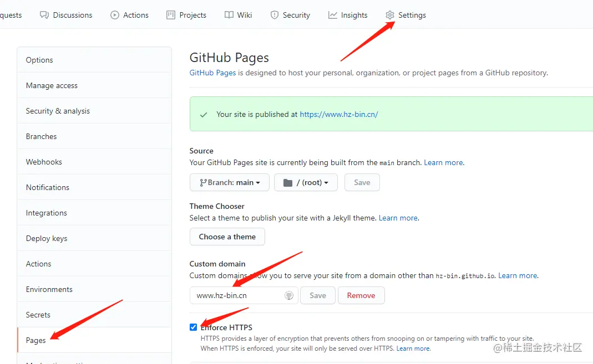Click the Choose a theme button

(227, 237)
